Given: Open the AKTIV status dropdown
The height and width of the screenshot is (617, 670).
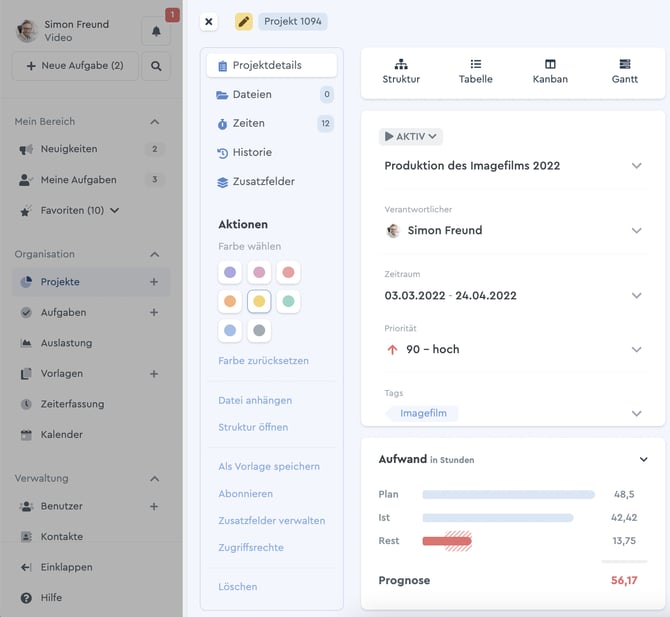Looking at the screenshot, I should click(x=411, y=137).
